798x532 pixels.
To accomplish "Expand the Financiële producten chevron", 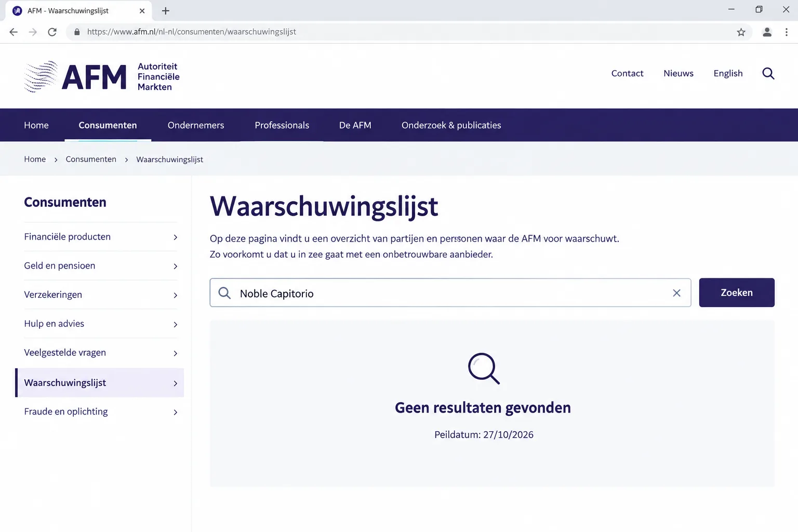I will pos(175,237).
